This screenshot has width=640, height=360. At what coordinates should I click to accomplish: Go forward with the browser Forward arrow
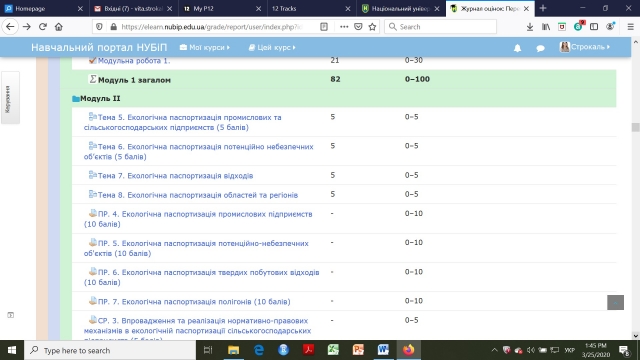[x=27, y=27]
